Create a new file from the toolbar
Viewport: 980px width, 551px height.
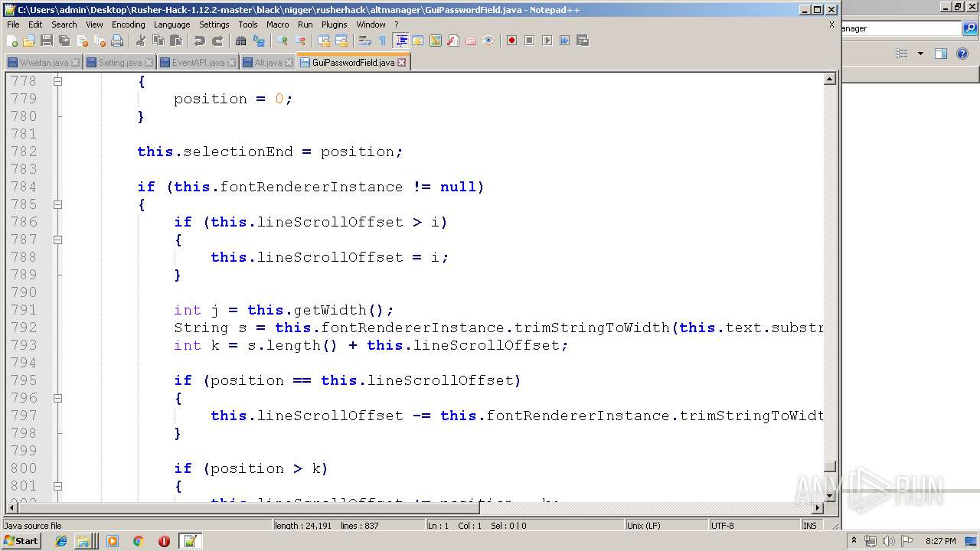pos(12,41)
